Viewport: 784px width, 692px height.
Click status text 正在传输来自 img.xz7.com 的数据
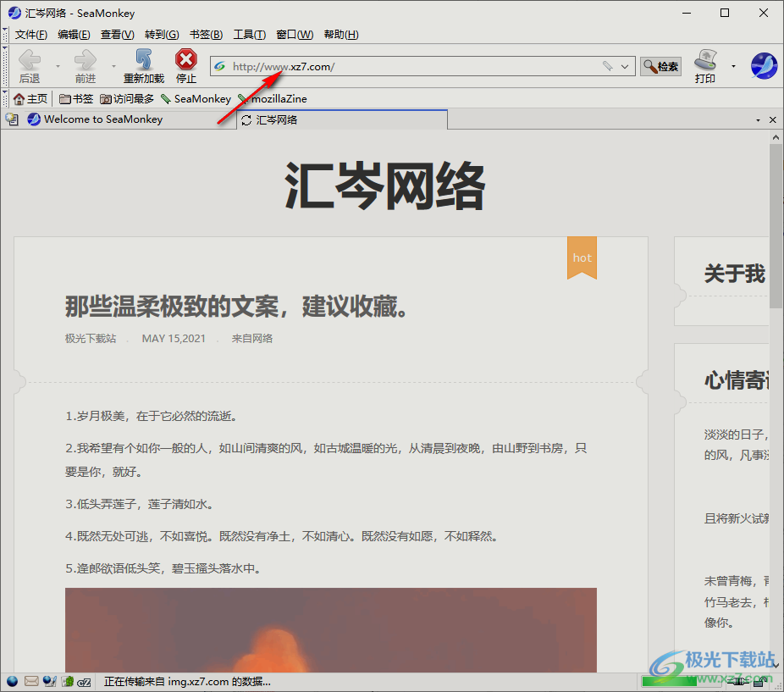(187, 682)
